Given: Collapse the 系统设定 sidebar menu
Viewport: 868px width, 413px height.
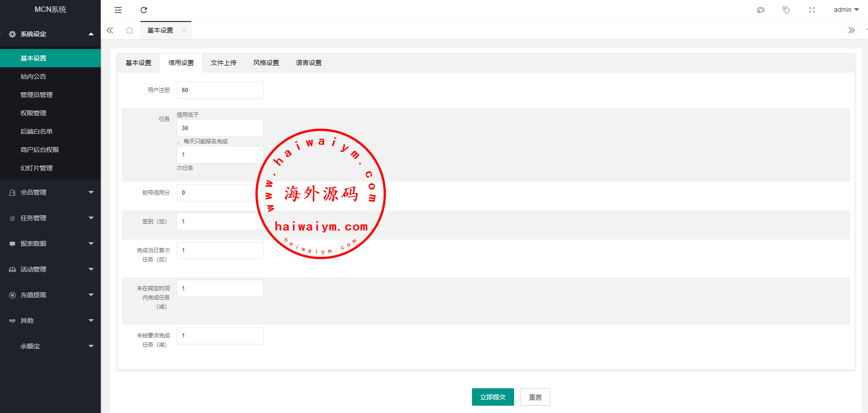Looking at the screenshot, I should [x=50, y=34].
